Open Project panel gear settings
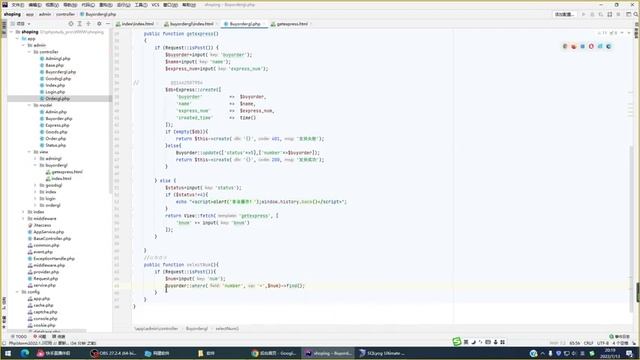Viewport: 640px width, 360px height. click(x=99, y=24)
